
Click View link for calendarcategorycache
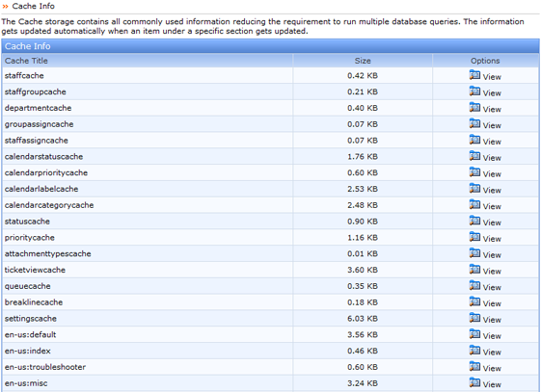492,206
